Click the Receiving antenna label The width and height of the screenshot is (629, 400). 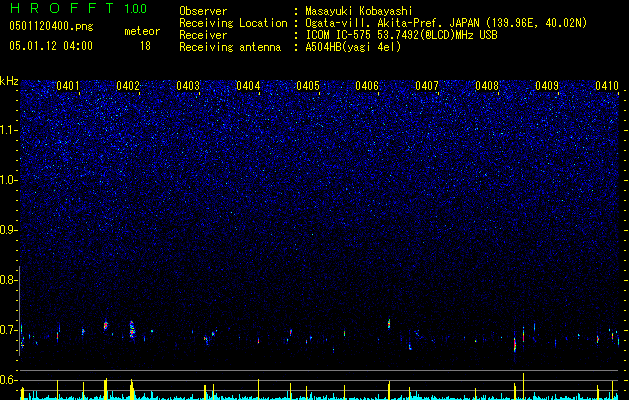point(230,47)
